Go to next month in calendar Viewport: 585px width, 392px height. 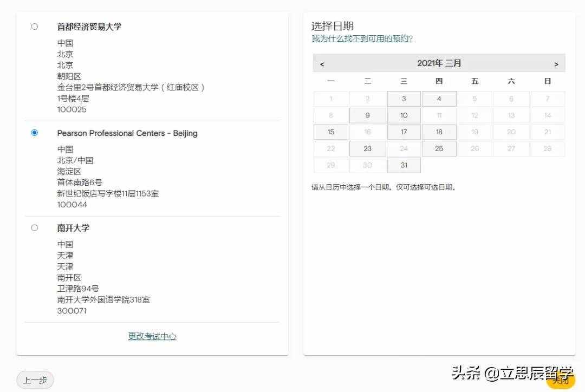coord(556,64)
